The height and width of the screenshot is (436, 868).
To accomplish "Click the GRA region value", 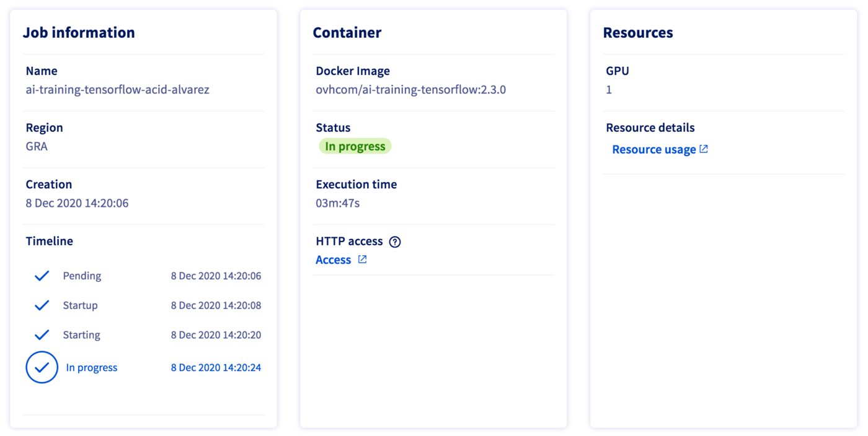I will (x=37, y=147).
